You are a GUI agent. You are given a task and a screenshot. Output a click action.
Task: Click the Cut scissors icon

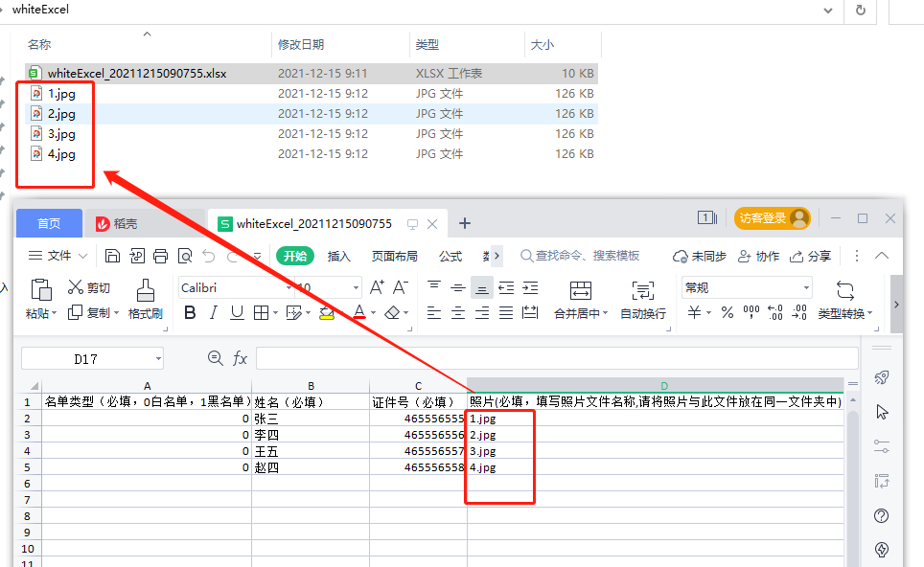pyautogui.click(x=76, y=286)
